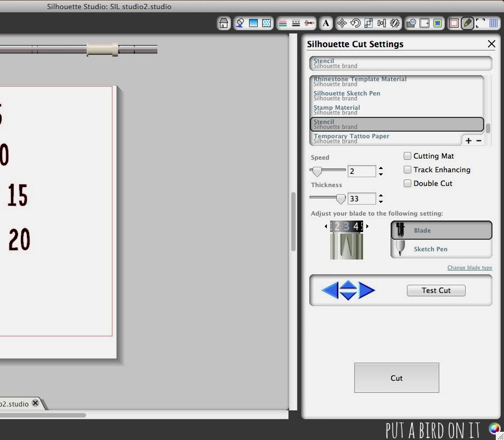Open the Fill Pattern window
Viewport: 504px width, 440px height.
click(x=267, y=23)
